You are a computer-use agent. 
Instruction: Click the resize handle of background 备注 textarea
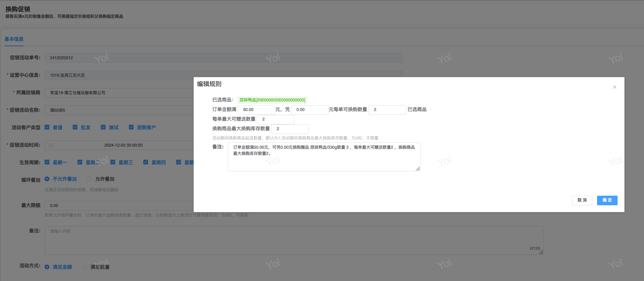tap(540, 252)
